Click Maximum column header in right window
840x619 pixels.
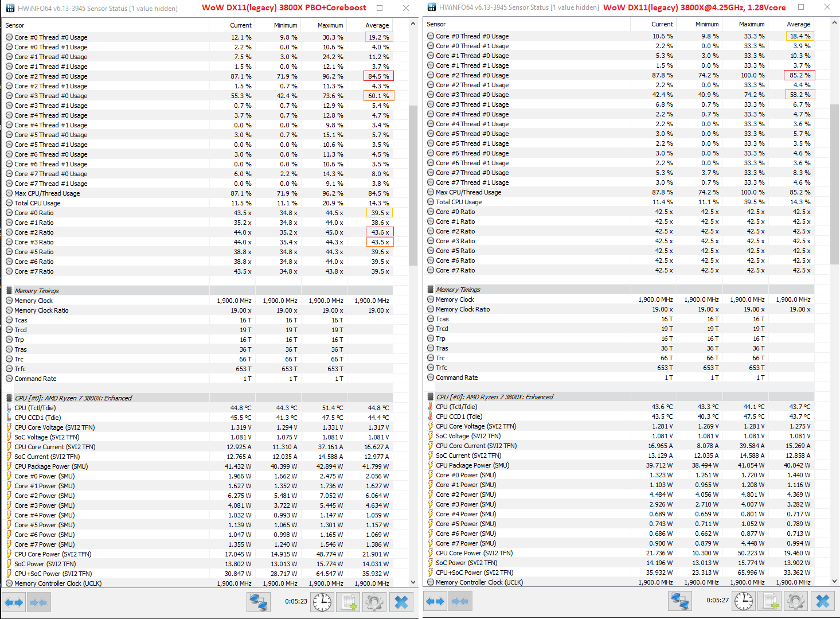745,24
